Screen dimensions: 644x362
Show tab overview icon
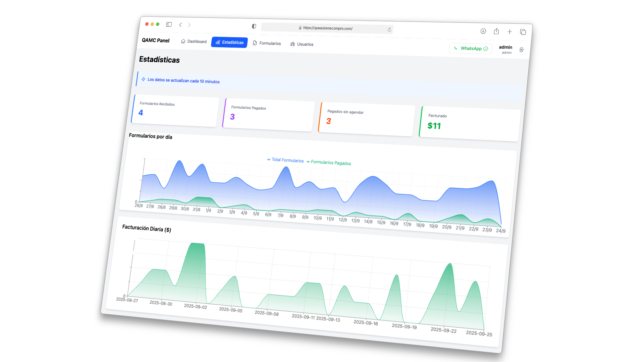(523, 32)
